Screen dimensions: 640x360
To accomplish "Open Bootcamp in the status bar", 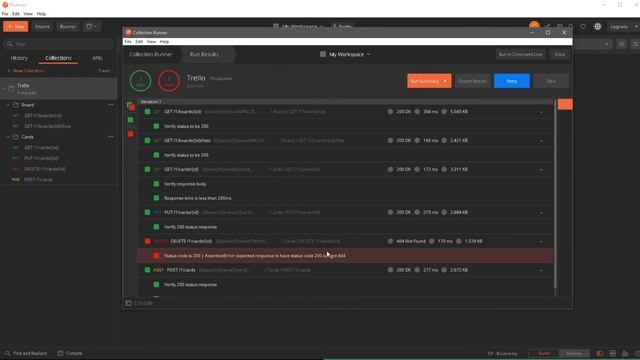I will click(503, 353).
